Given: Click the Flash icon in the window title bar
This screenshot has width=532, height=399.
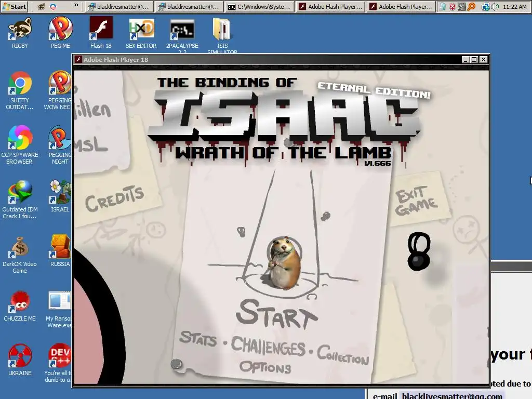Looking at the screenshot, I should point(78,59).
